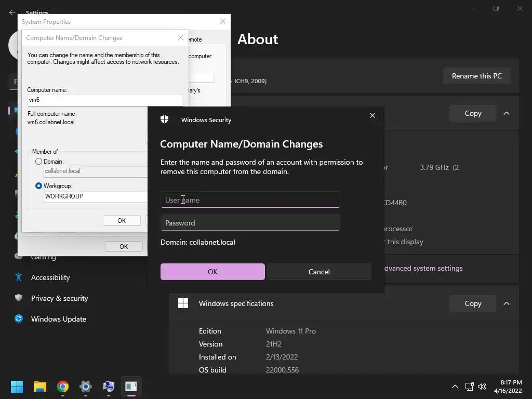Click the Windows 11 Pro edition text
Viewport: 532px width, 399px height.
pos(291,331)
